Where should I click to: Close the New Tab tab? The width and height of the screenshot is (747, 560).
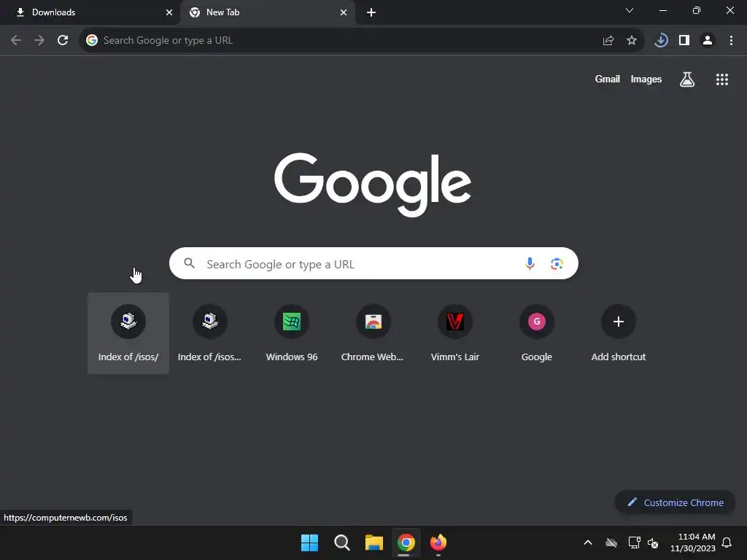click(x=344, y=12)
